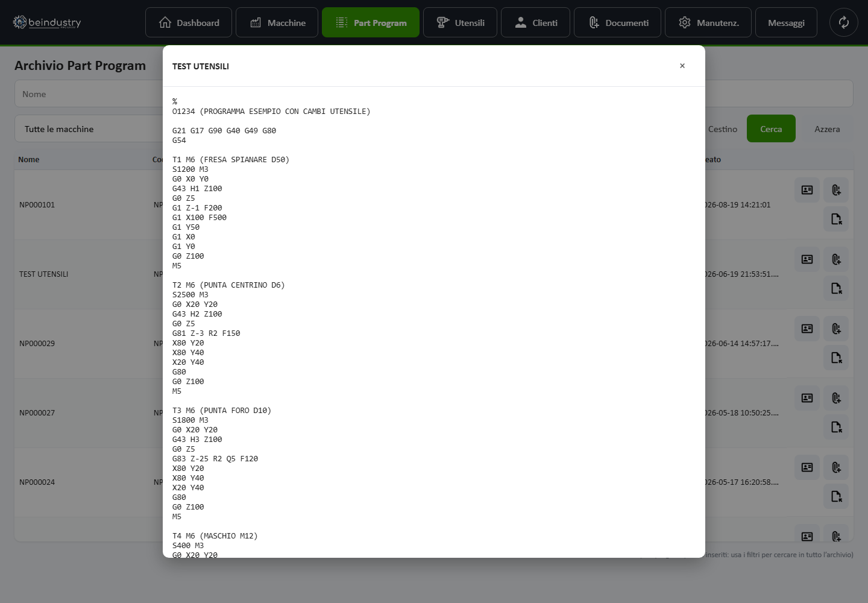The image size is (868, 603).
Task: Add attachment to the NP000101 row
Action: pyautogui.click(x=836, y=190)
